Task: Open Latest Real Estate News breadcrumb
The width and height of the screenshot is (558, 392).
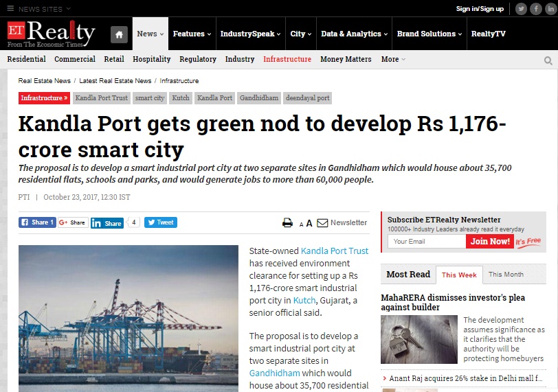Action: [115, 81]
